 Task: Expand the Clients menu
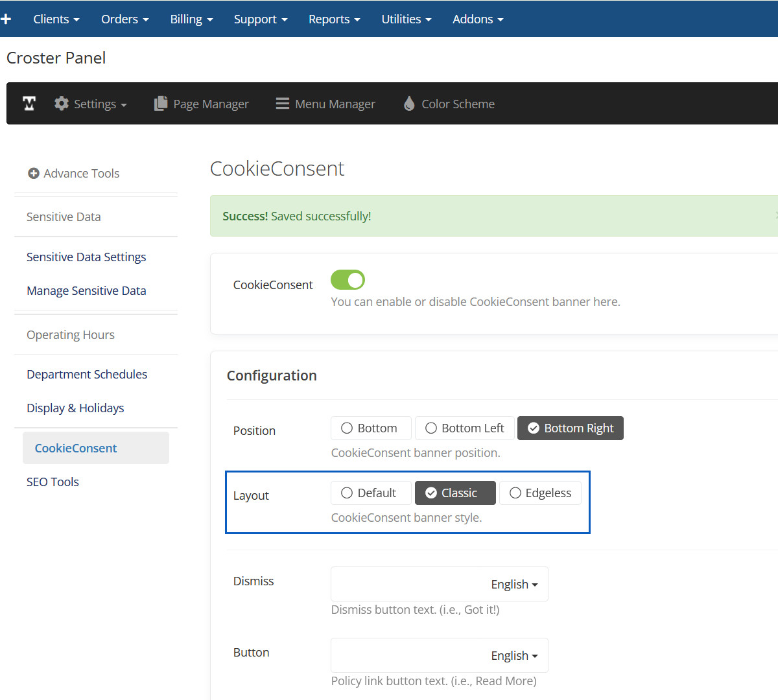56,19
